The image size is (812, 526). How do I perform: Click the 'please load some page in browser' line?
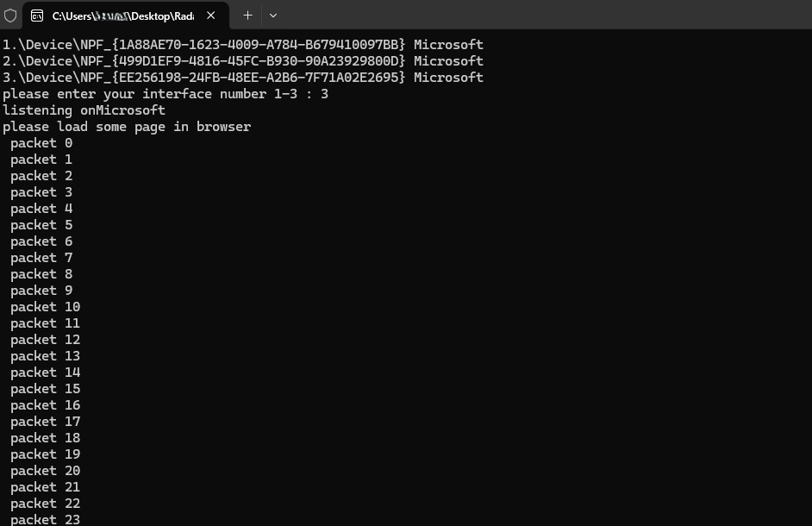point(127,127)
